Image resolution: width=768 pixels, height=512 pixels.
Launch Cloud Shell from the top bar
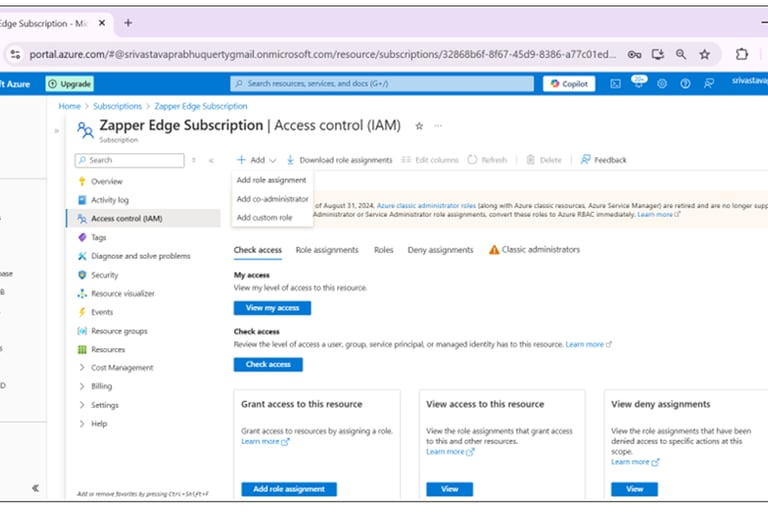pos(616,84)
